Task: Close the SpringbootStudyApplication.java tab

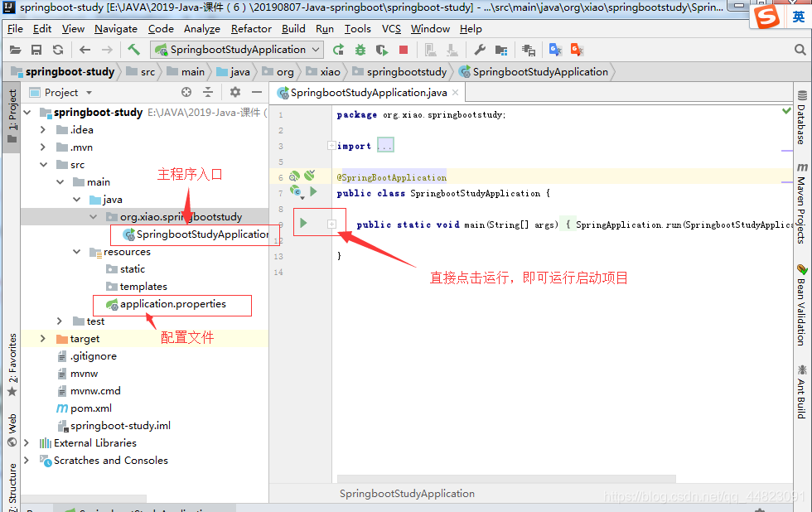Action: point(455,92)
